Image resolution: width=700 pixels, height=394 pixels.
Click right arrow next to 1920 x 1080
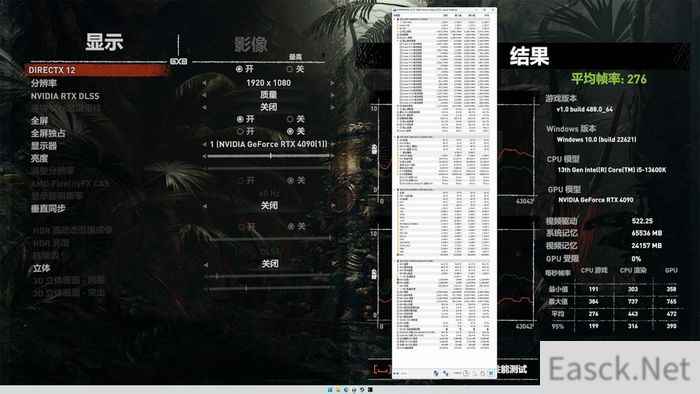(332, 83)
